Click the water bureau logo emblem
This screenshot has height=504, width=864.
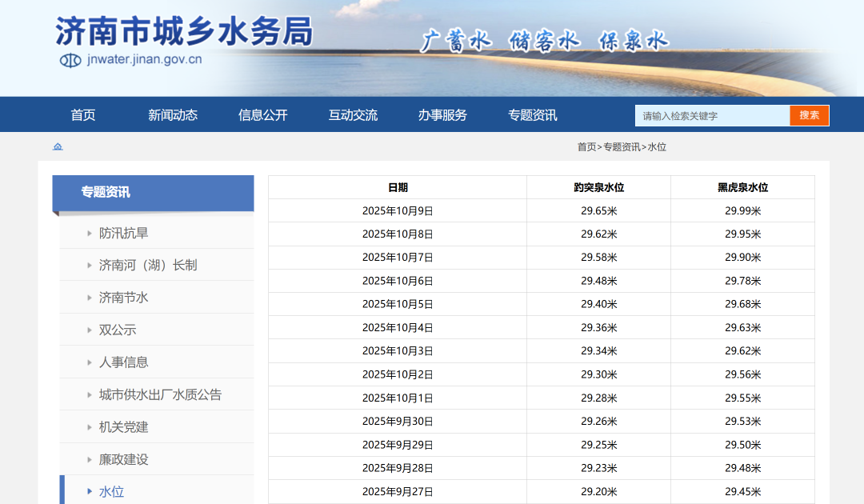coord(70,60)
